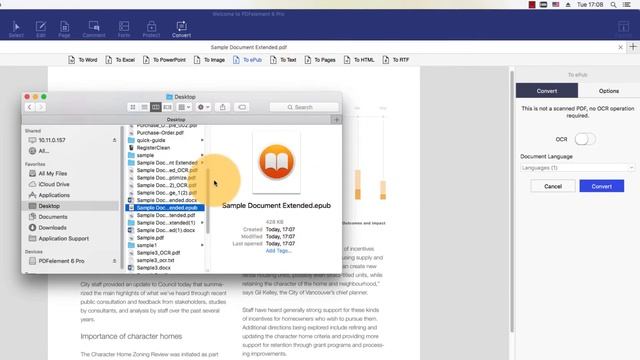
Task: Switch to the Options panel tab
Action: [x=609, y=91]
